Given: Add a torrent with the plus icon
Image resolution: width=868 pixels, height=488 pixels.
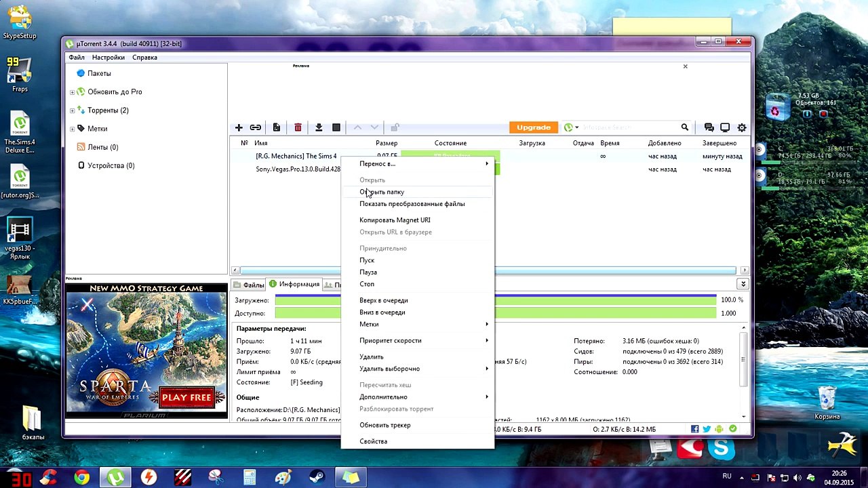Looking at the screenshot, I should coord(239,127).
